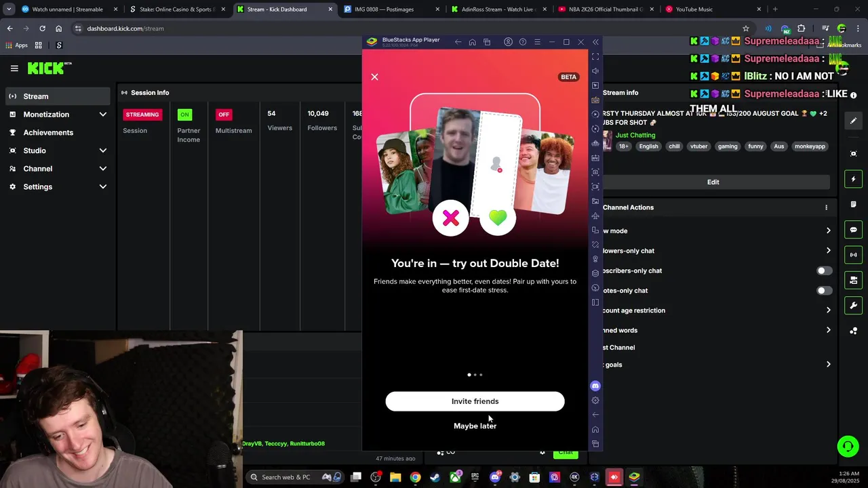The image size is (868, 488).
Task: Open Channel Actions three-dot menu
Action: coord(826,207)
